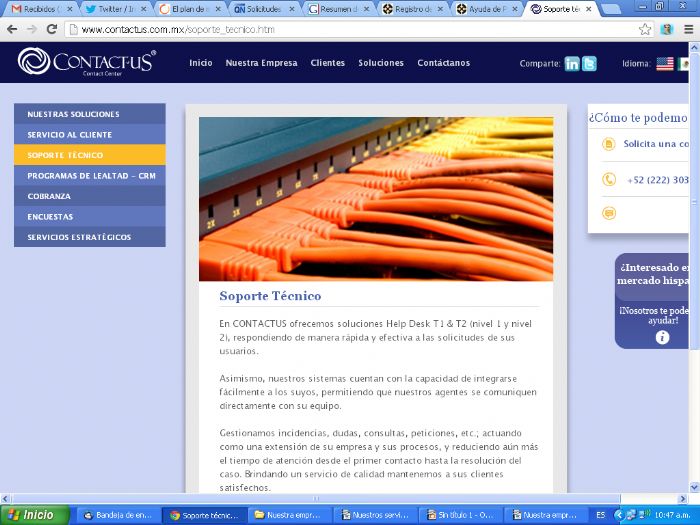Open Servicio al Cliente sidebar link
700x525 pixels.
coord(90,134)
